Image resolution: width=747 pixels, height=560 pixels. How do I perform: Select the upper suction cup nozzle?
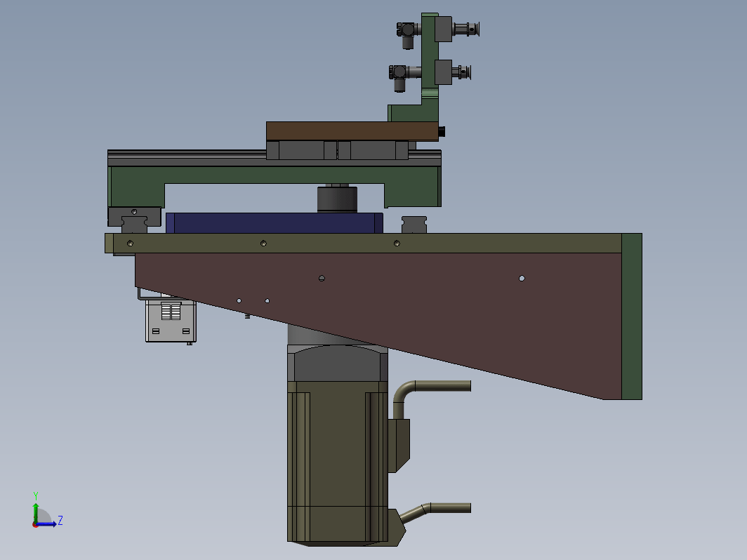(x=467, y=29)
